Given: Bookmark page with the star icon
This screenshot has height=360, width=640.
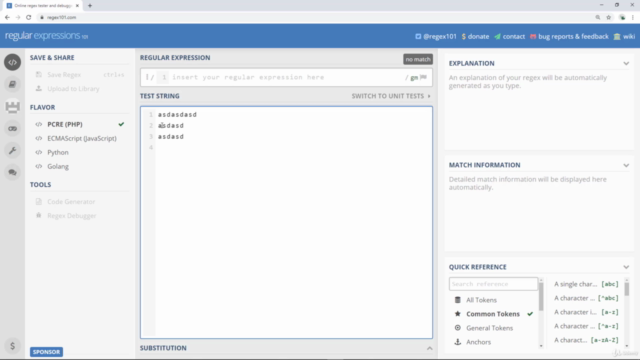Looking at the screenshot, I should click(609, 17).
